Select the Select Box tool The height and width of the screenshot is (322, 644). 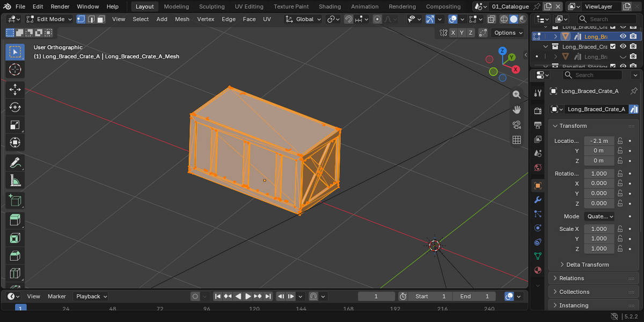coord(15,52)
